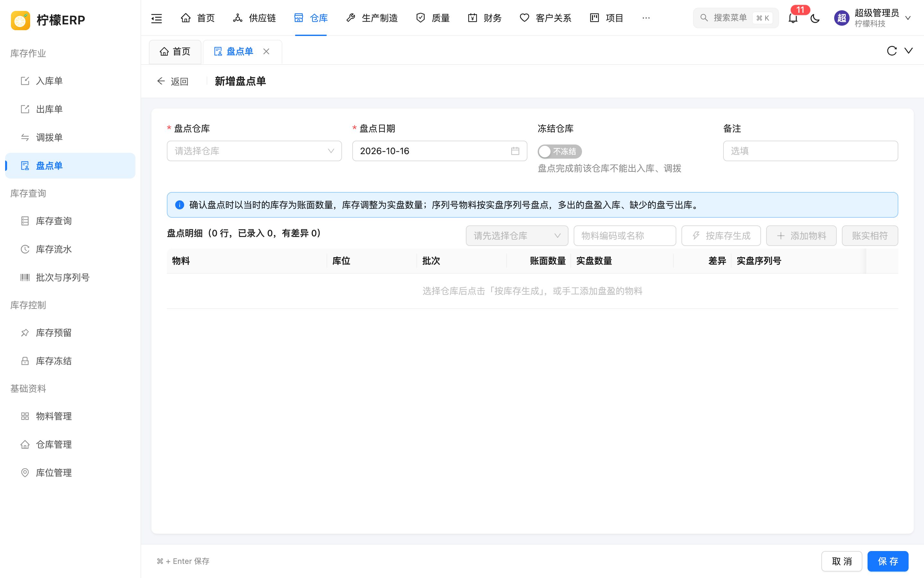Close the 盘点单 tab
This screenshot has width=924, height=578.
pos(266,51)
